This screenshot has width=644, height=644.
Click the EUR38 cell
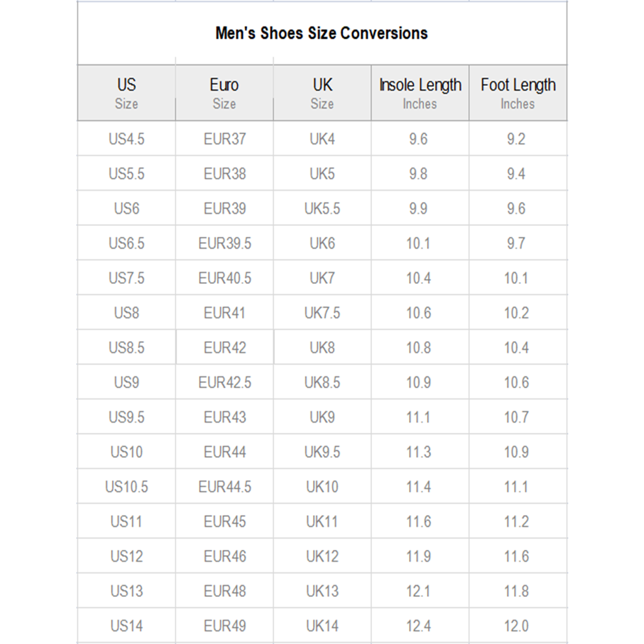tap(224, 174)
